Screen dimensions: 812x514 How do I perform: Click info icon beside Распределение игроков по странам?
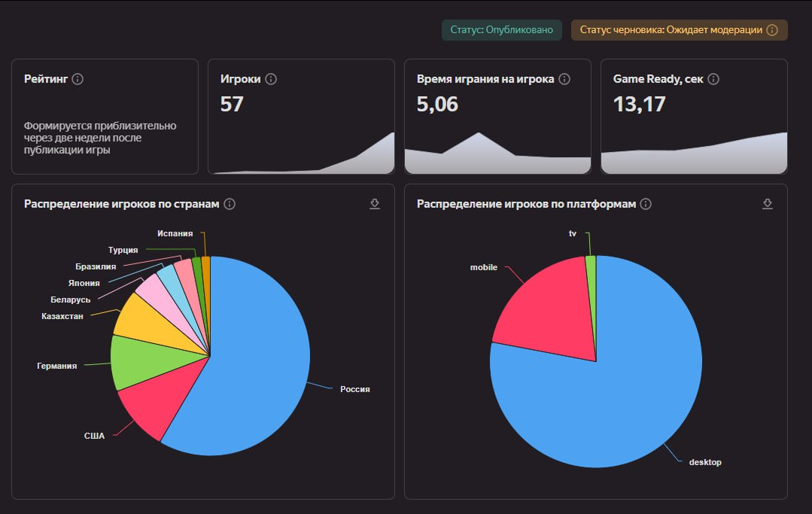point(230,204)
